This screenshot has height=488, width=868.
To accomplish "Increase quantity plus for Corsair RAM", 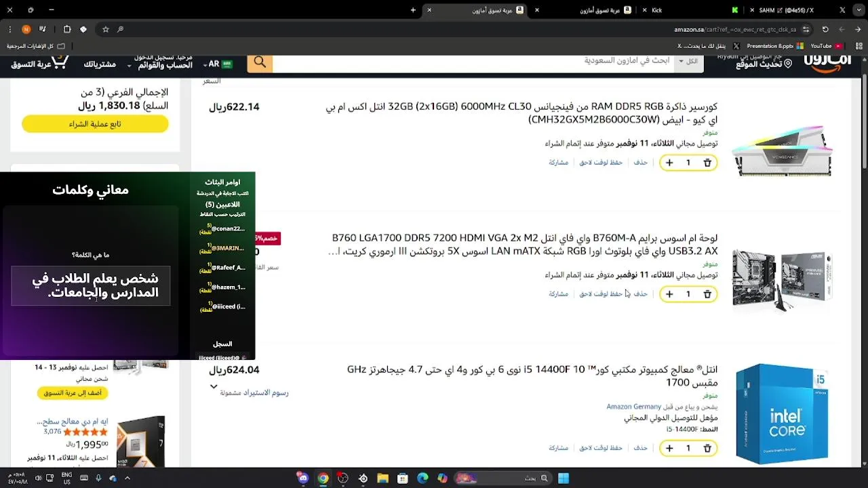I will (x=669, y=163).
